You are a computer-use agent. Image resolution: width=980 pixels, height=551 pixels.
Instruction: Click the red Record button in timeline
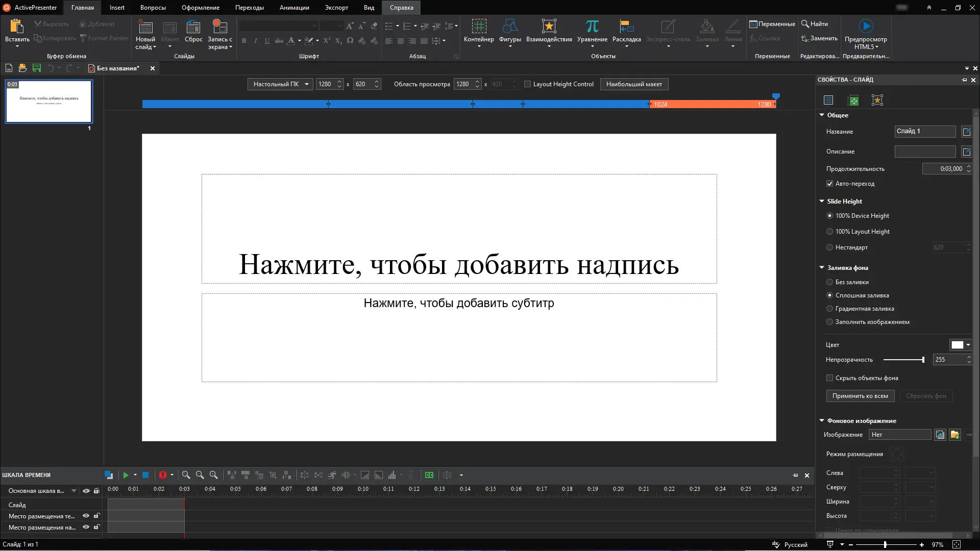click(x=162, y=475)
